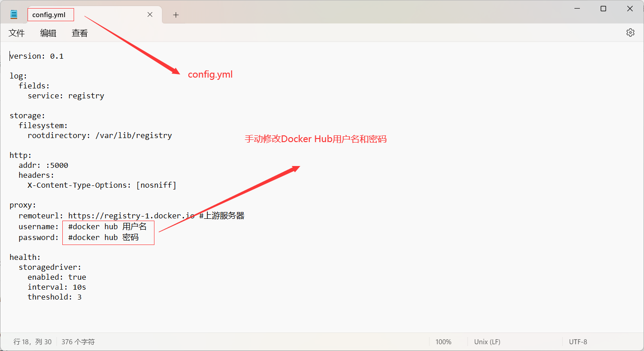Image resolution: width=644 pixels, height=351 pixels.
Task: Click the 'log:' line
Action: [19, 76]
